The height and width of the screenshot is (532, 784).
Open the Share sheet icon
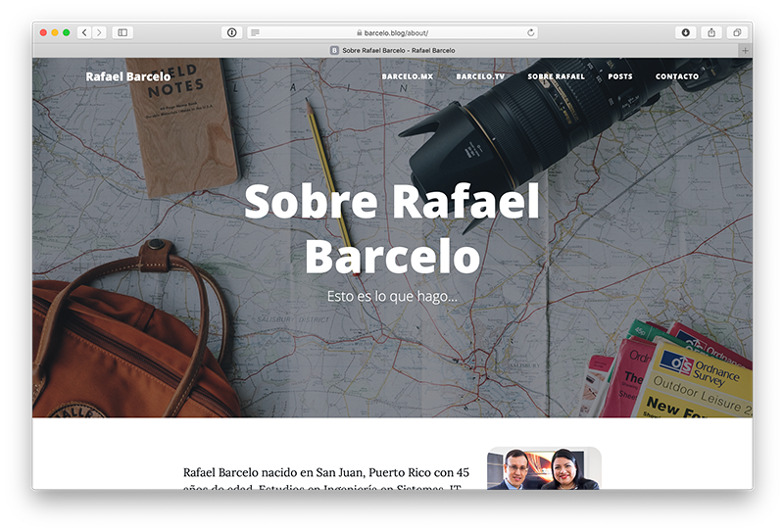click(711, 32)
